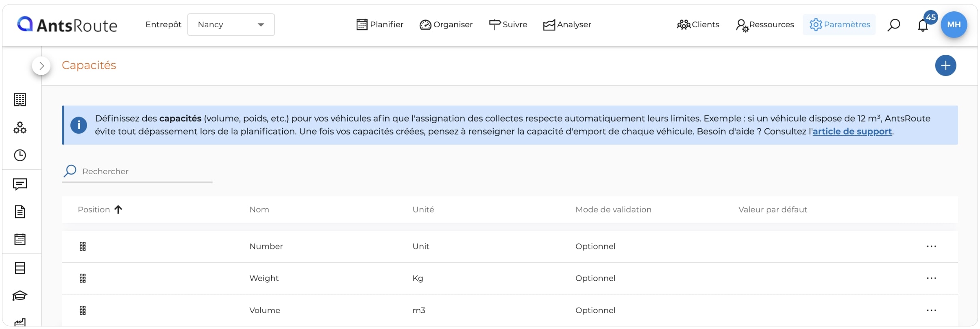The height and width of the screenshot is (329, 980).
Task: Open the Clients menu
Action: click(x=698, y=25)
